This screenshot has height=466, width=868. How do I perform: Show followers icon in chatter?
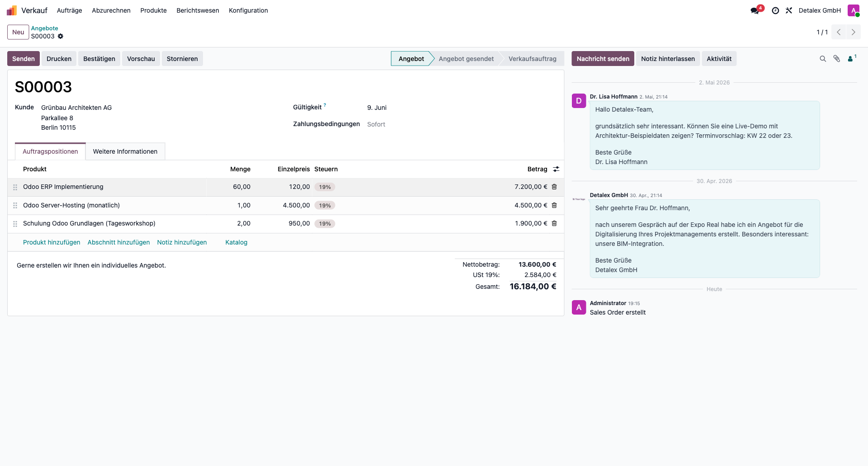[852, 58]
